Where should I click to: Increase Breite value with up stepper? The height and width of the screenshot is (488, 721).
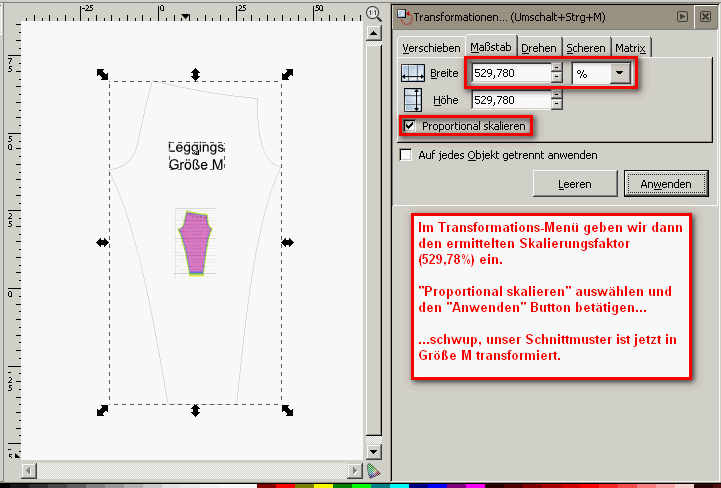pos(557,68)
